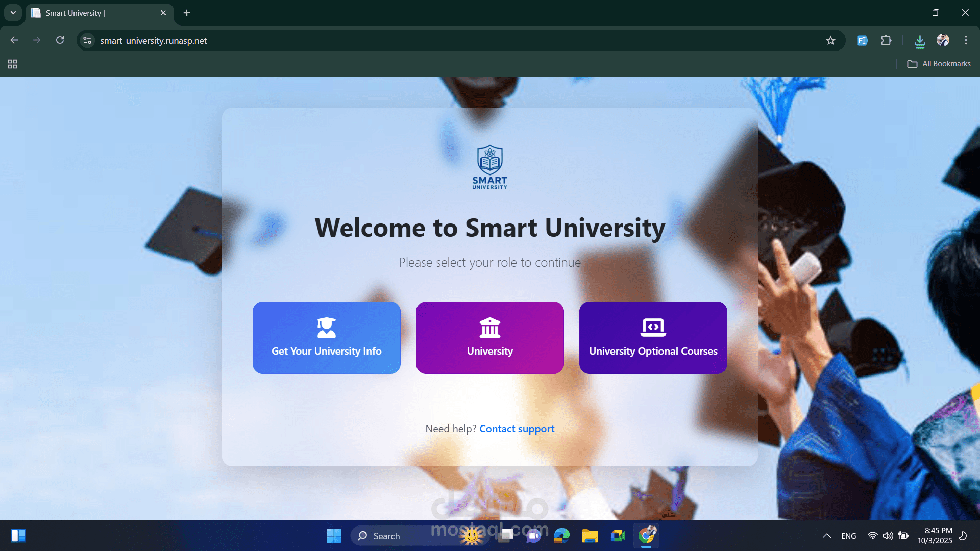The image size is (980, 551).
Task: Check battery status icon
Action: point(903,536)
